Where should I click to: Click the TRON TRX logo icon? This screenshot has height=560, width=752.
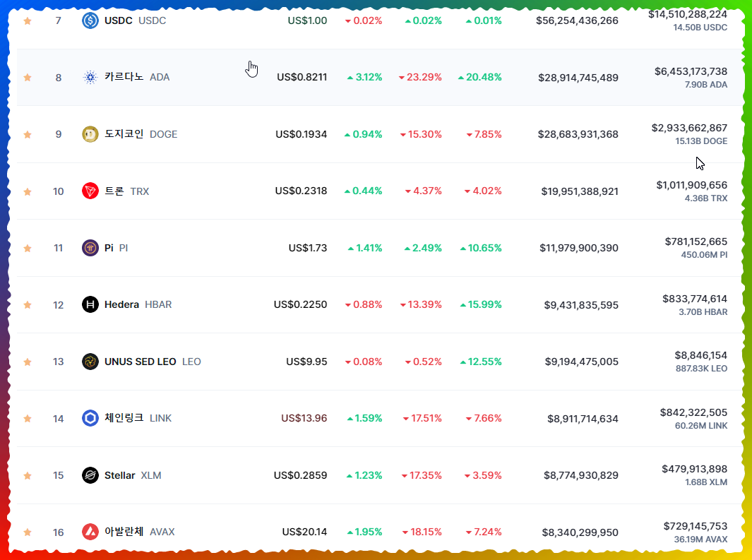(90, 191)
